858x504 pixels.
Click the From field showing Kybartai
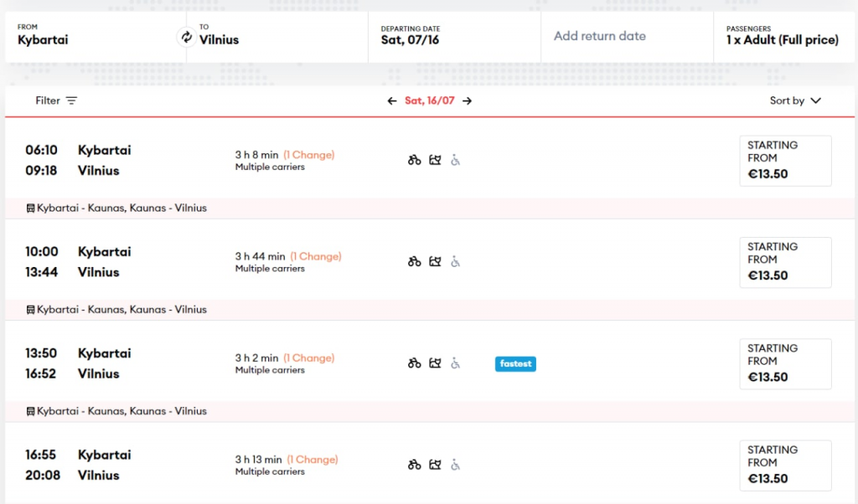(92, 37)
